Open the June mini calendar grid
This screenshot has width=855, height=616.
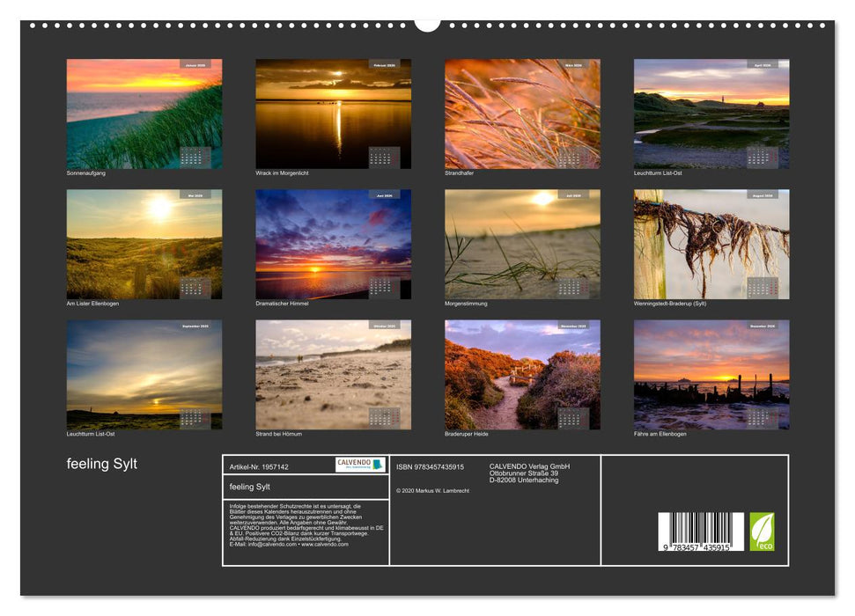tap(383, 286)
